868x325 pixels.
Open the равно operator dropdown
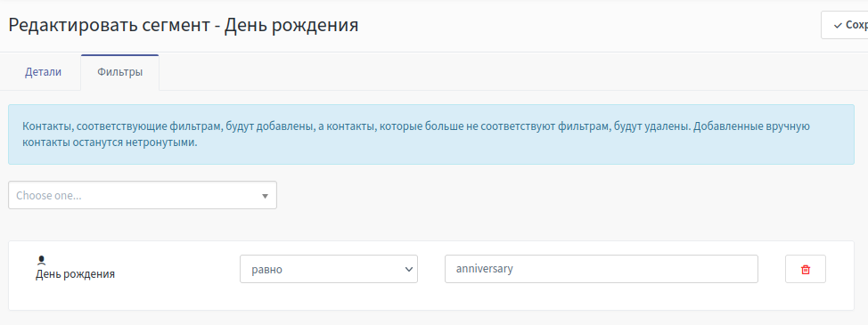click(328, 269)
